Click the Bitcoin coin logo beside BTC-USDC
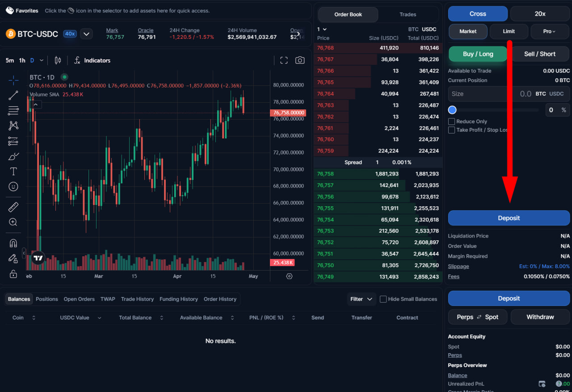572x392 pixels. coord(10,34)
